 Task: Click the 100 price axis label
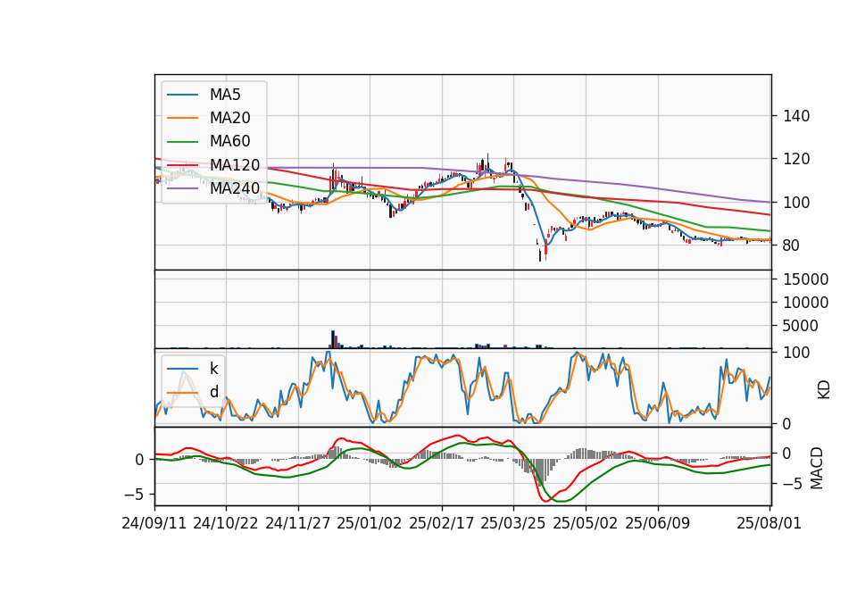click(796, 203)
